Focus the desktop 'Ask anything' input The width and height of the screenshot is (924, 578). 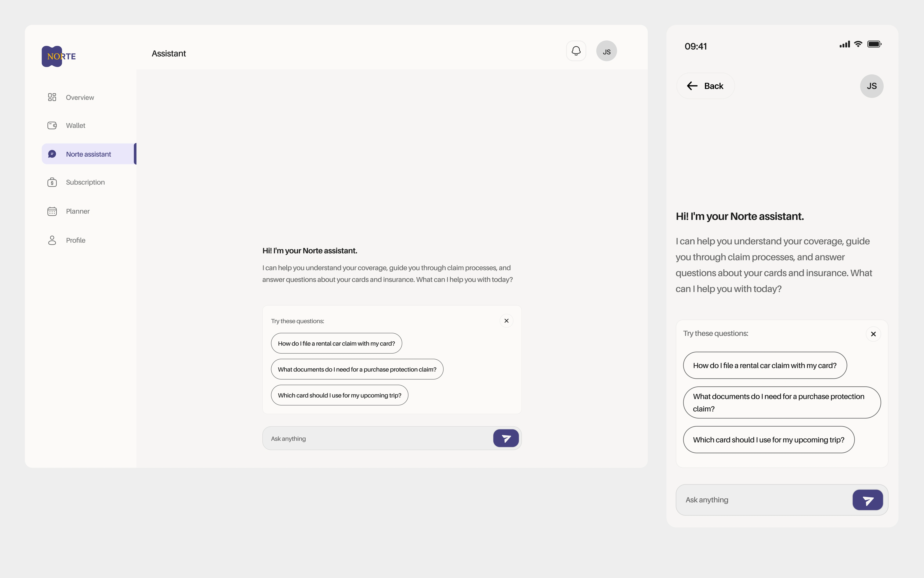click(x=377, y=439)
